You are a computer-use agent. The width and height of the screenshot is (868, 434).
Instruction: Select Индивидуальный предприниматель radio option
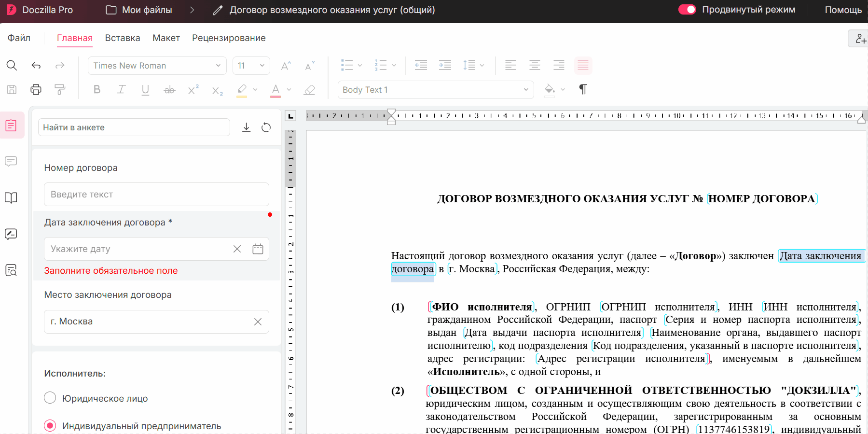point(50,425)
